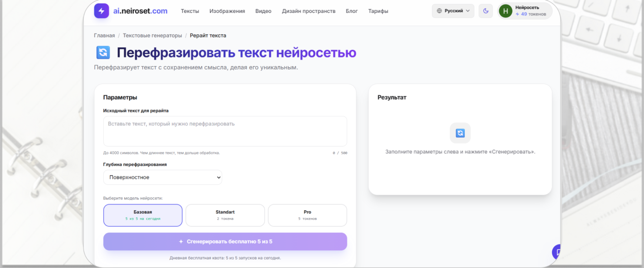The height and width of the screenshot is (268, 644).
Task: Open the Изображения menu
Action: pyautogui.click(x=227, y=11)
